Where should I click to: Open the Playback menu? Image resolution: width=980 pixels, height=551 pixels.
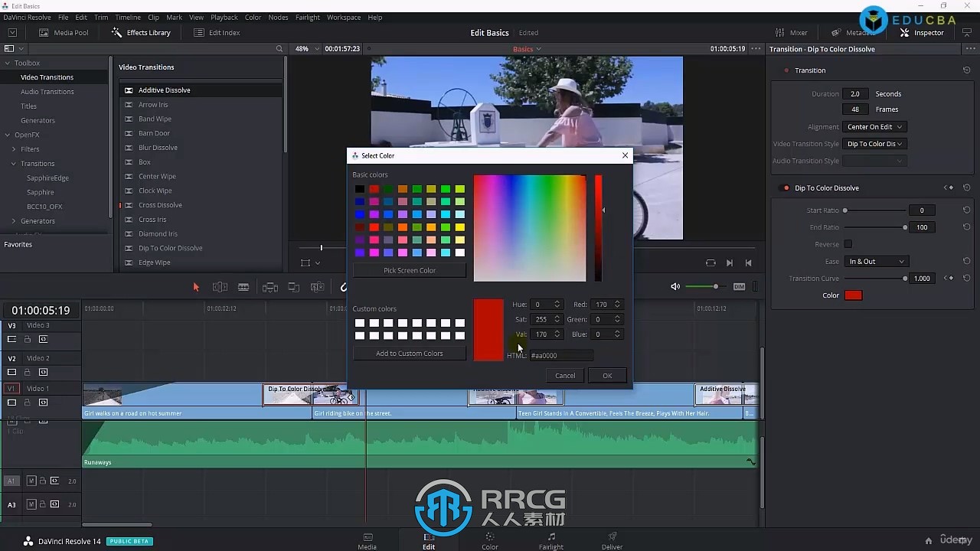224,17
